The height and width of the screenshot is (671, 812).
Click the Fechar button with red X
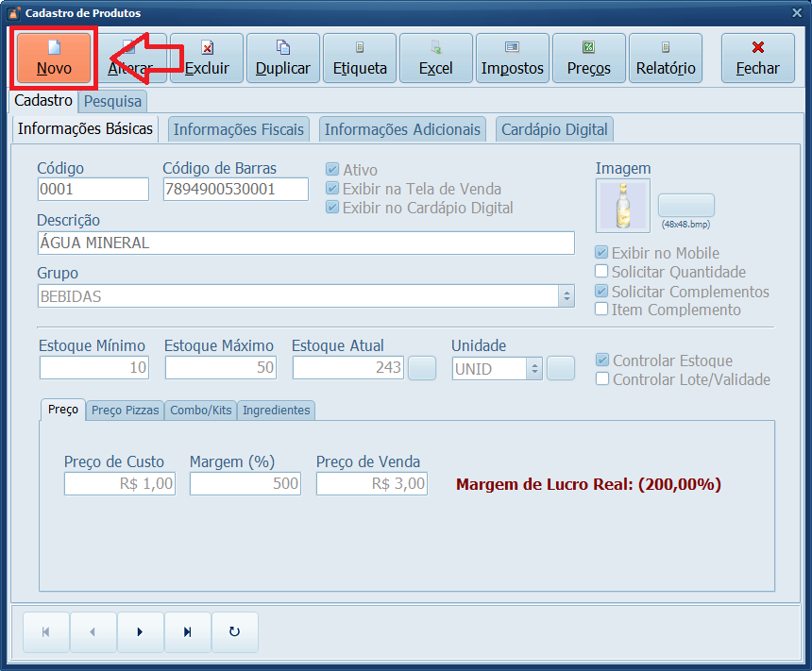[757, 58]
